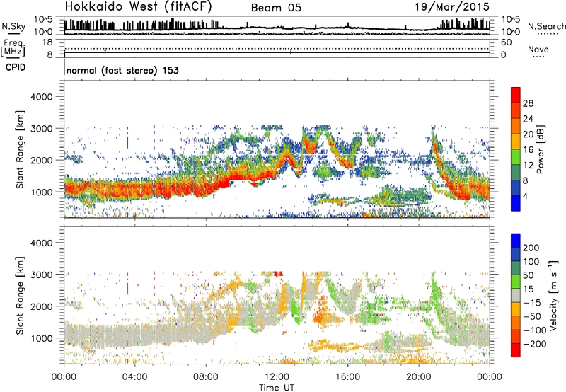Click the '2000' tick in the velocity panel

pos(41,306)
